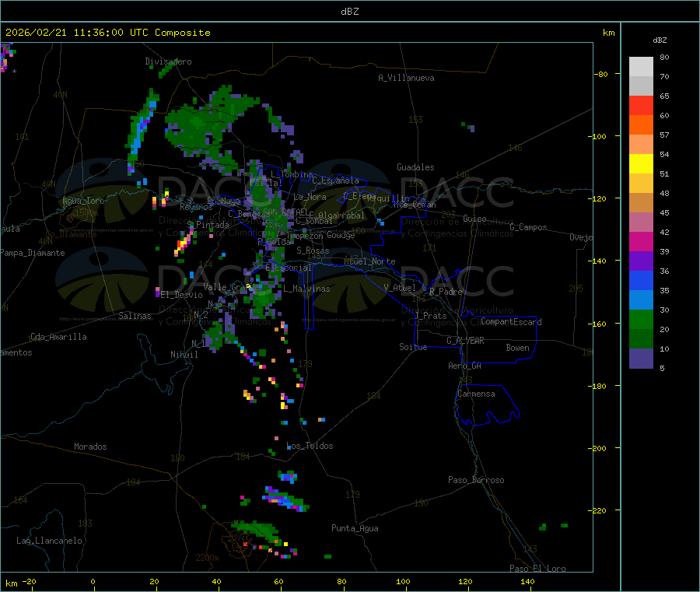Viewport: 700px width, 592px height.
Task: Select the blue 35–36 dBZ legend swatch
Action: coord(641,280)
